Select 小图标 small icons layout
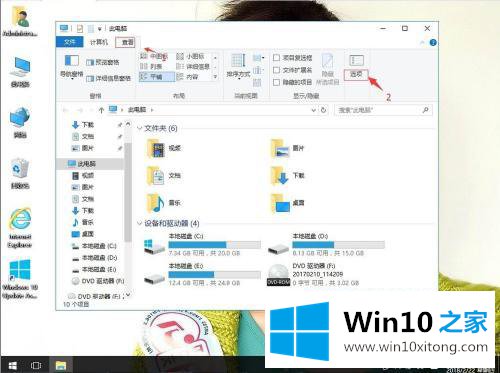Image resolution: width=500 pixels, height=373 pixels. click(190, 56)
